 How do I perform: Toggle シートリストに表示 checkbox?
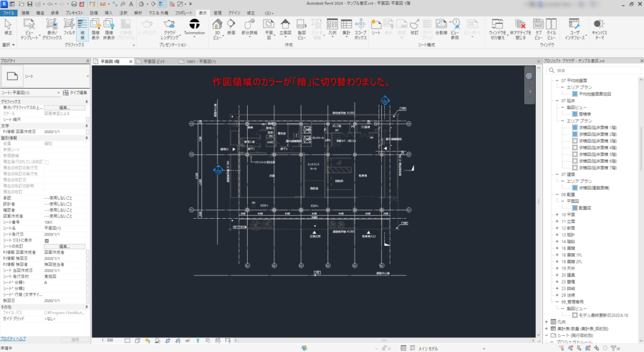(x=47, y=240)
